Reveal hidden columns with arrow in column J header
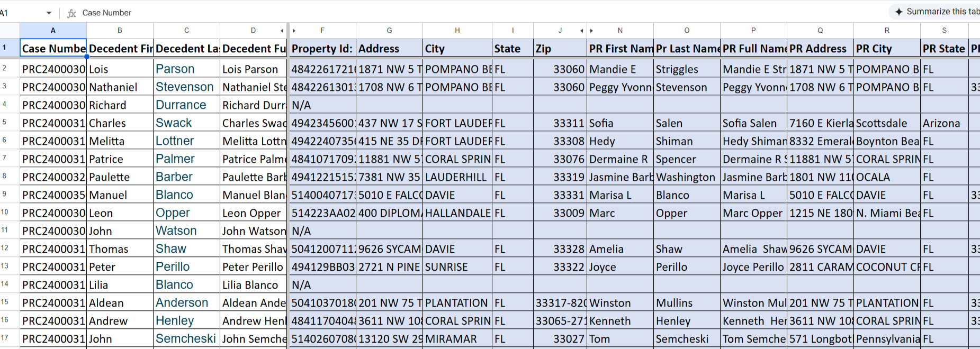980x349 pixels. 581,31
